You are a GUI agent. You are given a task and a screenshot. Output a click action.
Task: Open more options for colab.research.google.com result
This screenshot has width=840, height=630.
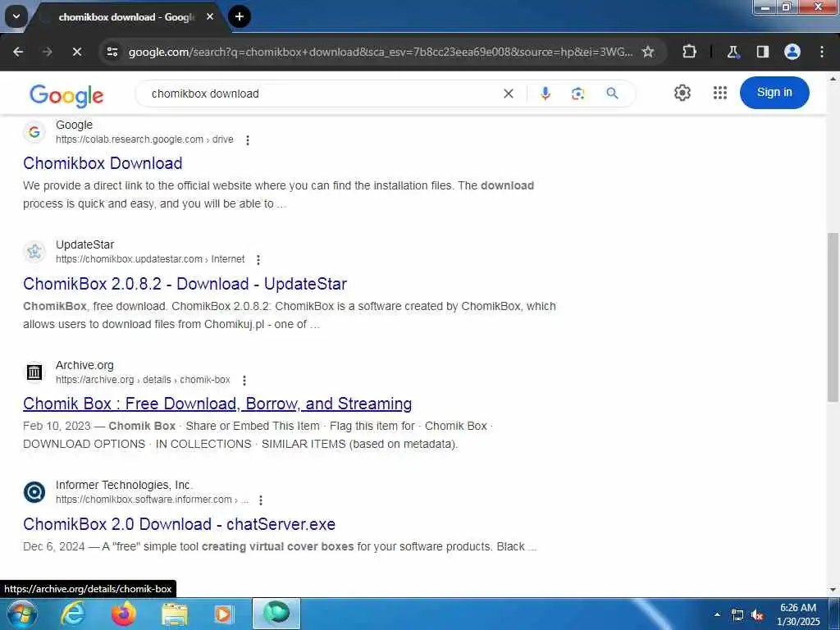click(248, 139)
